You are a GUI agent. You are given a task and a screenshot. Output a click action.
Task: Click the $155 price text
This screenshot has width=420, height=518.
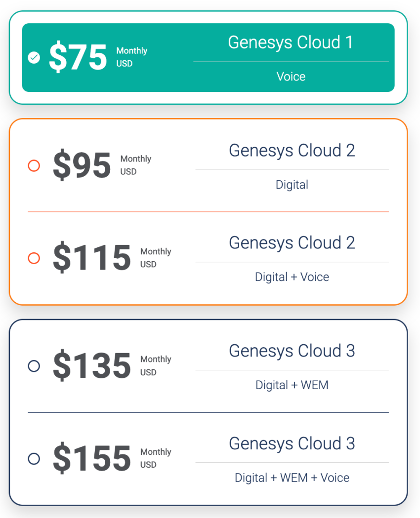coord(91,458)
